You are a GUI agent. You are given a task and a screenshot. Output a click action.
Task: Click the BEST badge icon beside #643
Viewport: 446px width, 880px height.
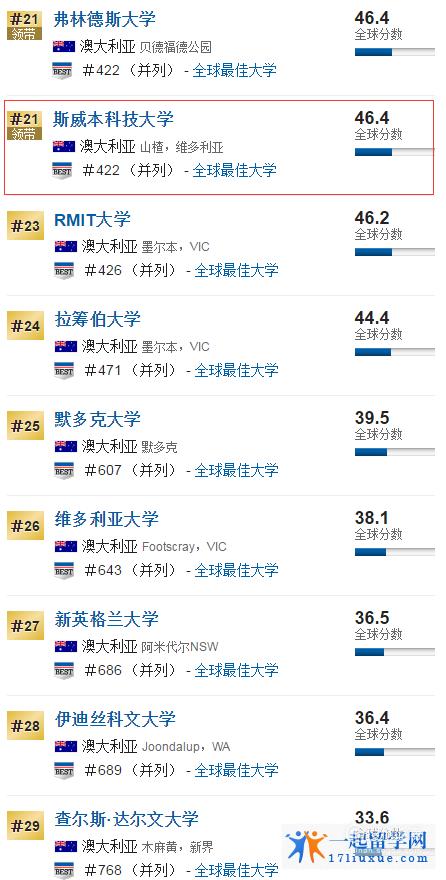pos(63,571)
